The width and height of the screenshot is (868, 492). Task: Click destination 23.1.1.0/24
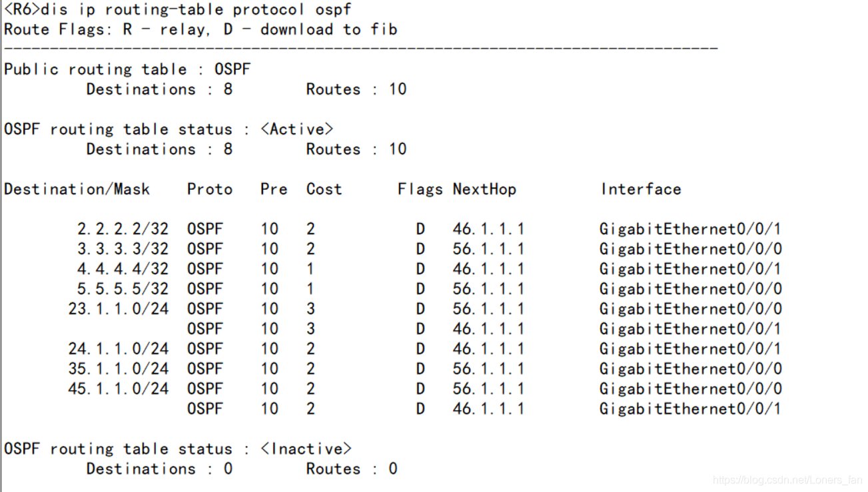pos(119,309)
